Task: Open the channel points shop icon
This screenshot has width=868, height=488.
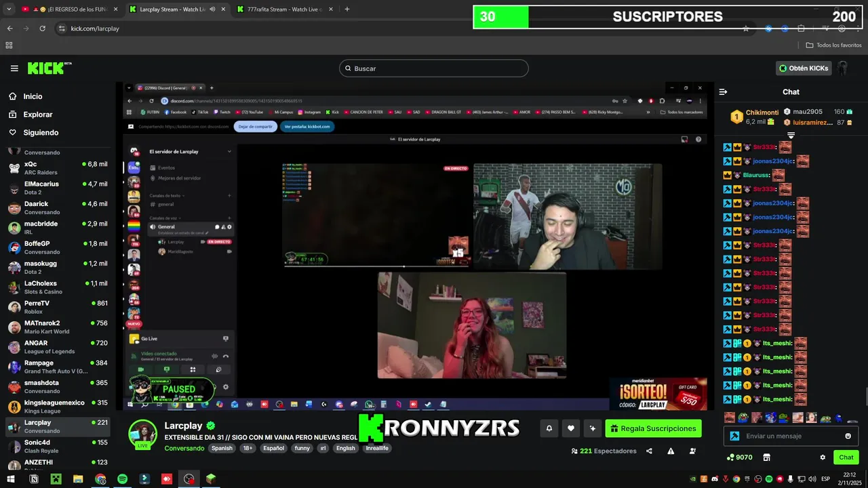Action: [x=766, y=457]
